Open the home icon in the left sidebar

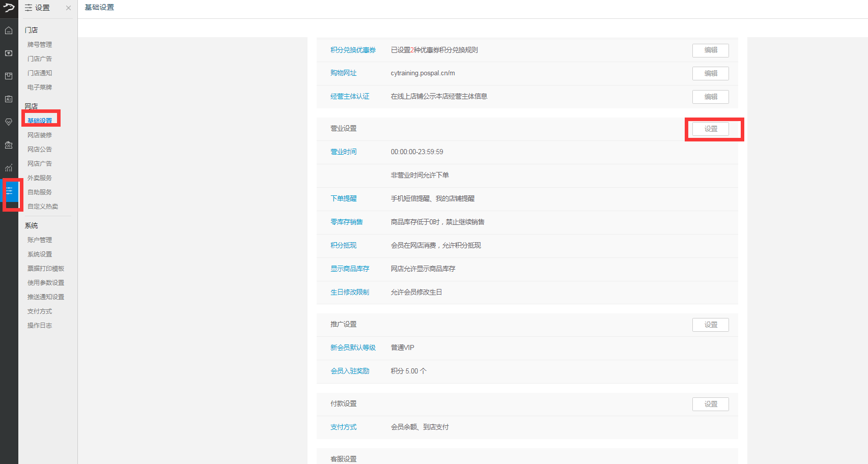click(x=9, y=31)
